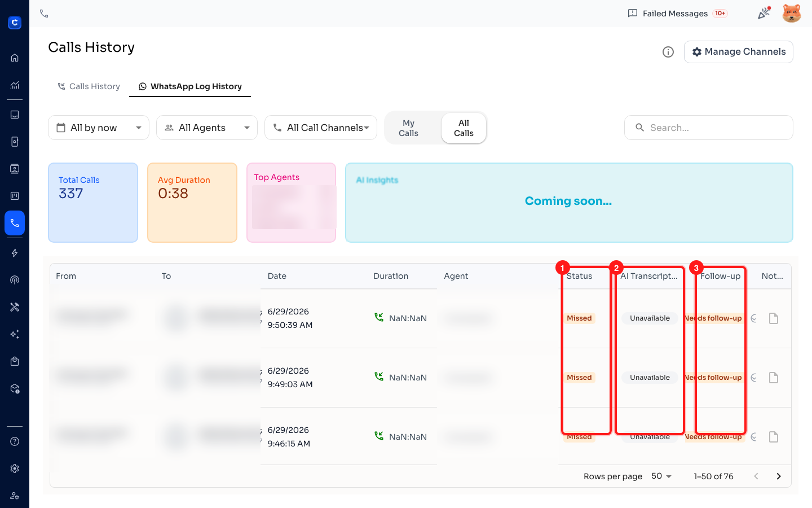Click the date 6/29/2026 9:46:15 AM cell
Screen dimensions: 812x508
[x=289, y=437]
